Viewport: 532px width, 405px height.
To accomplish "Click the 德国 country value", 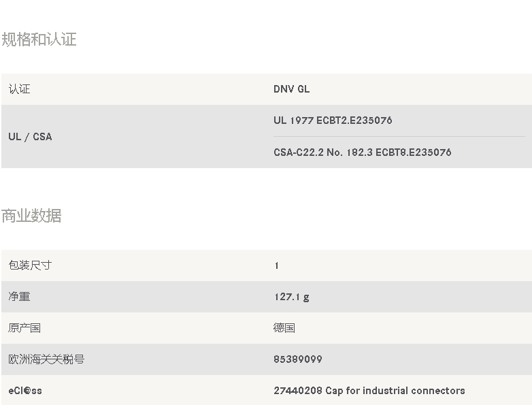I will pos(284,328).
